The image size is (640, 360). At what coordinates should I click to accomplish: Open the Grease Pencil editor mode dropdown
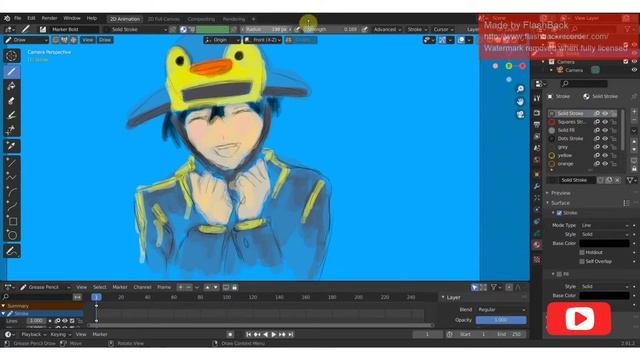[45, 287]
